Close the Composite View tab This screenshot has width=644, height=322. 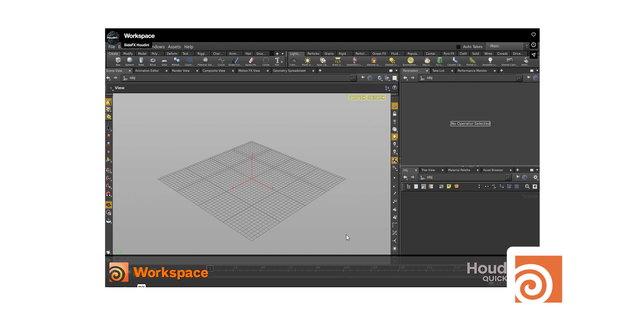233,71
